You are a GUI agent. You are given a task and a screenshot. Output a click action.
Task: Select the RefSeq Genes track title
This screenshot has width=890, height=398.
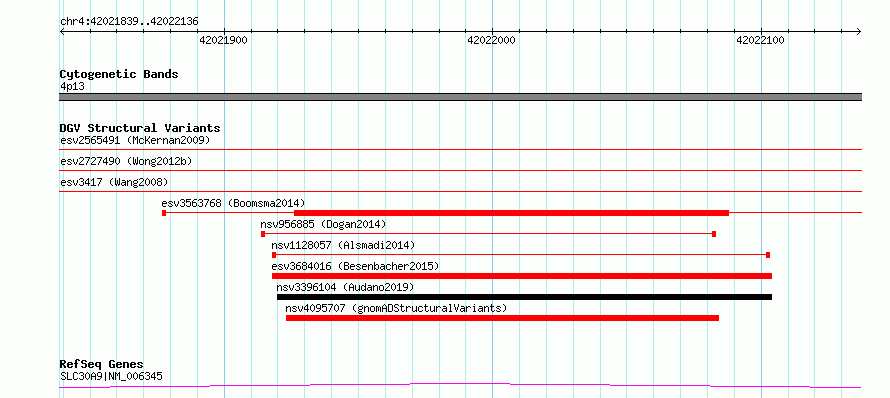tap(102, 365)
